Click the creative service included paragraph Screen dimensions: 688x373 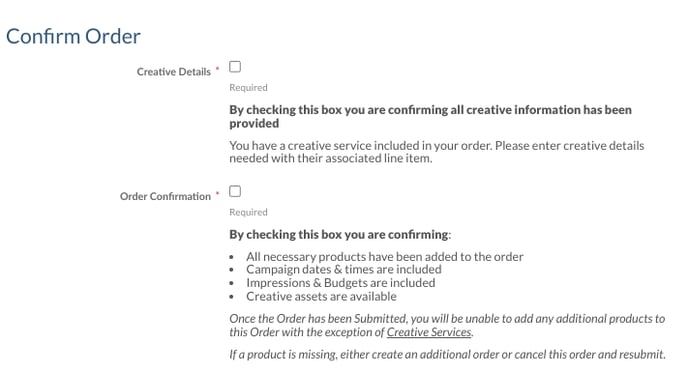437,152
